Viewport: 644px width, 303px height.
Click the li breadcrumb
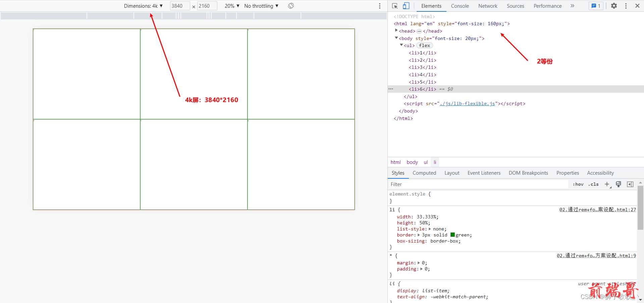point(435,162)
